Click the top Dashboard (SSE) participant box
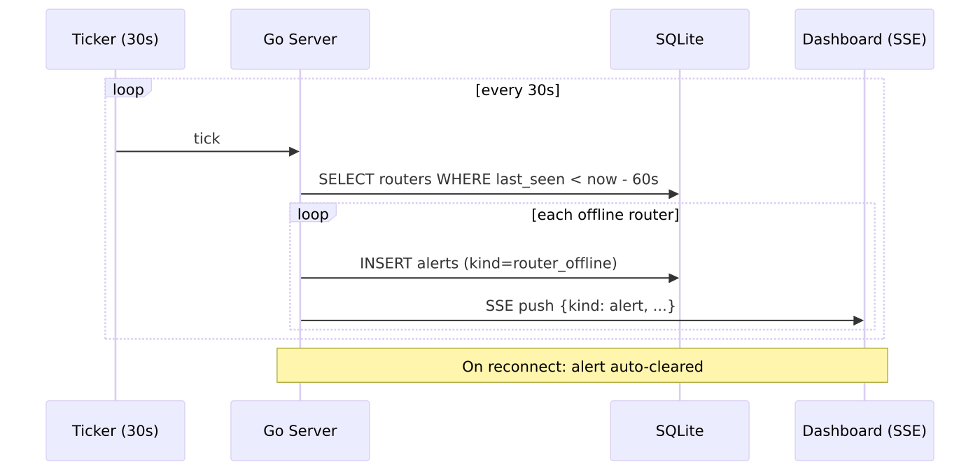 click(864, 39)
